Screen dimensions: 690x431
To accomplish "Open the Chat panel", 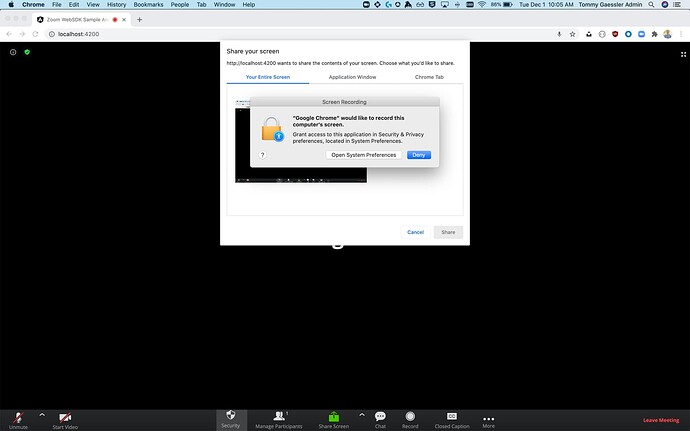I will (380, 420).
